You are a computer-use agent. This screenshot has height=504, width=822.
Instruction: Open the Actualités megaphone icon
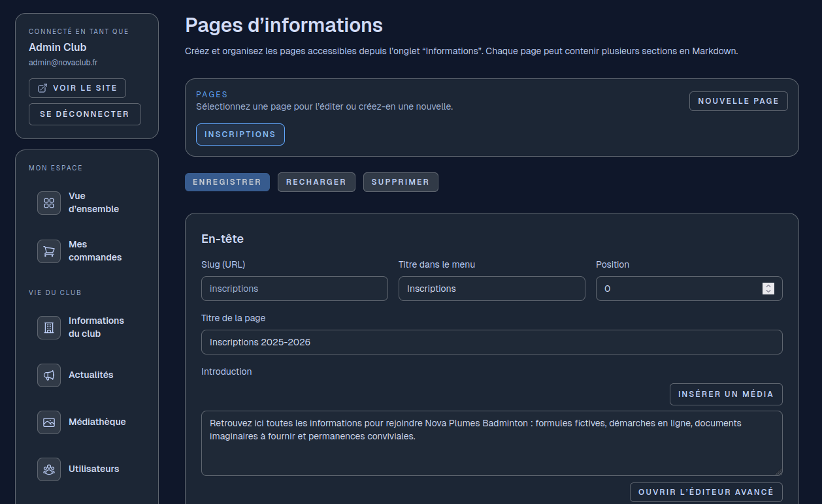[49, 375]
